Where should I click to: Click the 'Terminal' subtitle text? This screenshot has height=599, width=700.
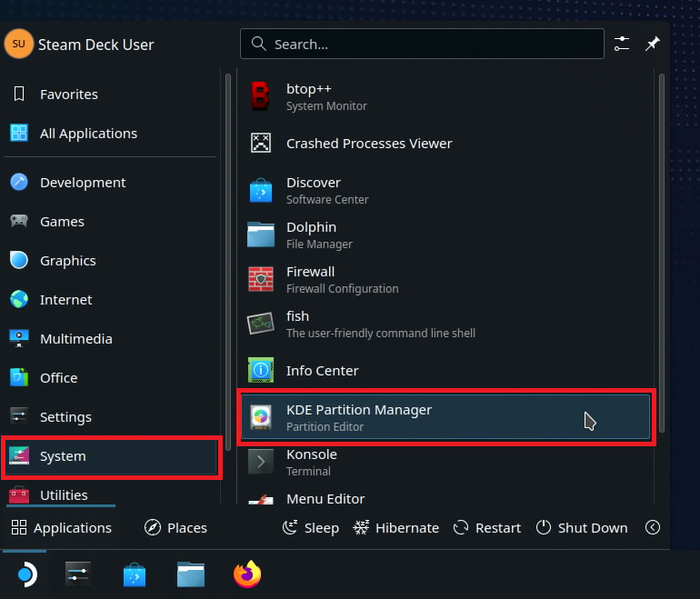coord(308,472)
